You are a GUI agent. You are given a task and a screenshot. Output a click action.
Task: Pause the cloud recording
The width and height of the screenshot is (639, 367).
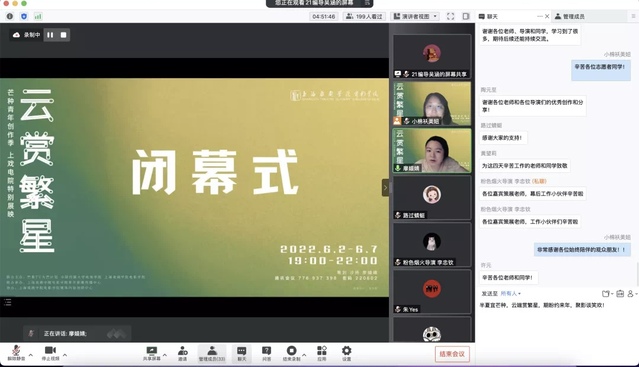tap(50, 35)
